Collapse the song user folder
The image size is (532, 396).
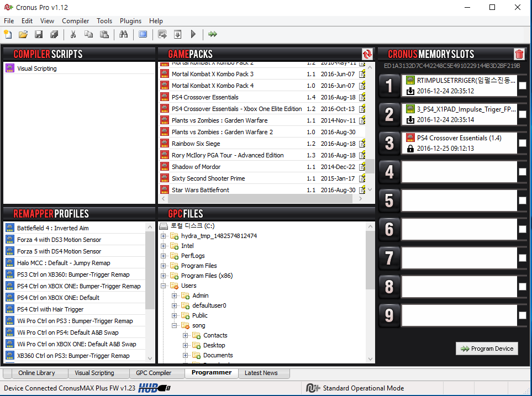[x=175, y=325]
